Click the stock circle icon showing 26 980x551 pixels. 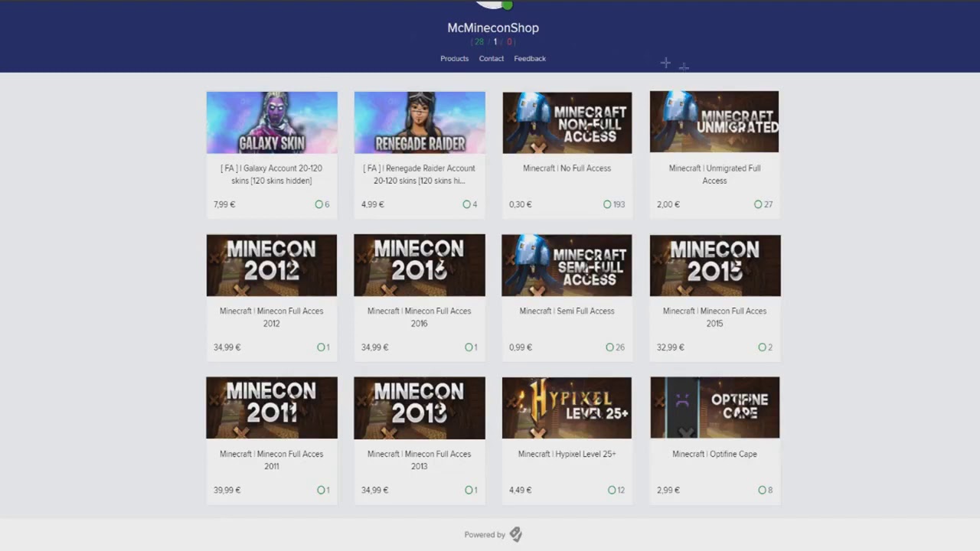tap(609, 347)
